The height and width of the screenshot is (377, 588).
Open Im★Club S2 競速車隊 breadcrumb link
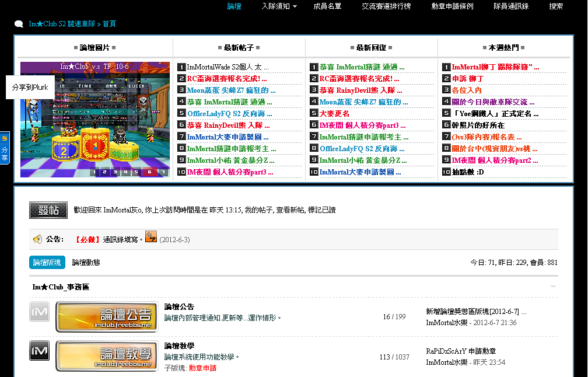(62, 24)
